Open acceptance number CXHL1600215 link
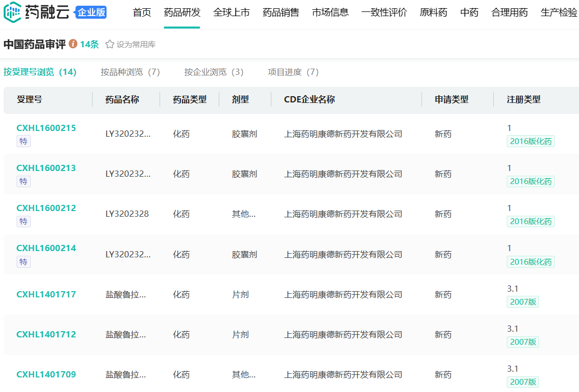This screenshot has height=392, width=579. [x=46, y=128]
